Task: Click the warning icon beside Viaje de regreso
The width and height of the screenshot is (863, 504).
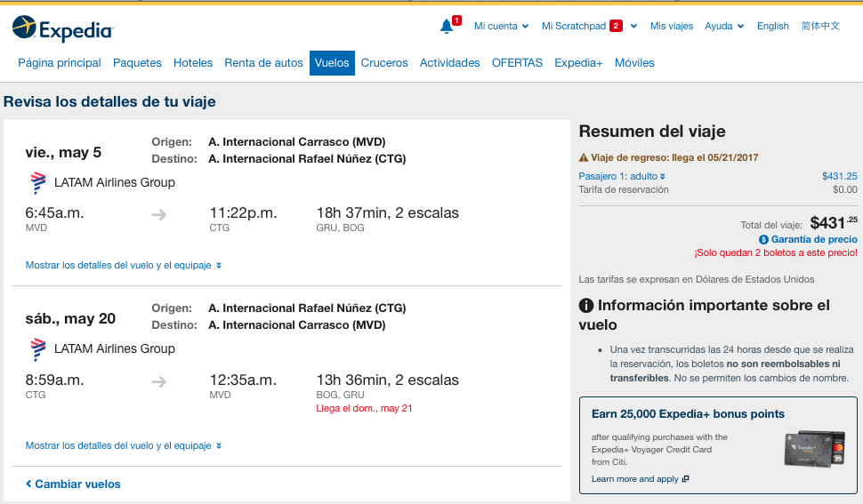Action: pos(584,157)
